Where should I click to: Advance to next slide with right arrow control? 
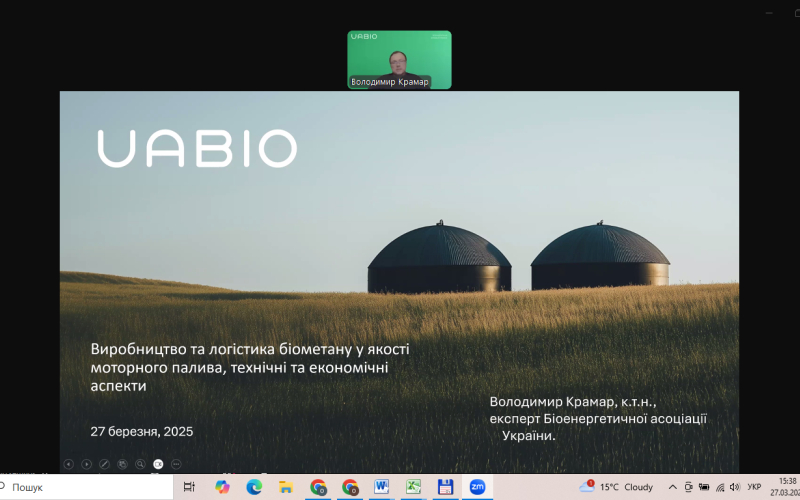click(x=86, y=464)
